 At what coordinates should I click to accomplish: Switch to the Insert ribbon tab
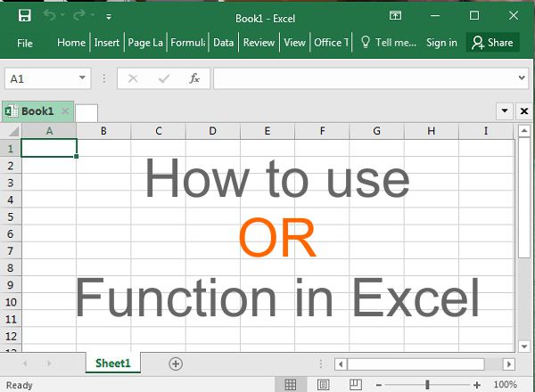tap(107, 43)
